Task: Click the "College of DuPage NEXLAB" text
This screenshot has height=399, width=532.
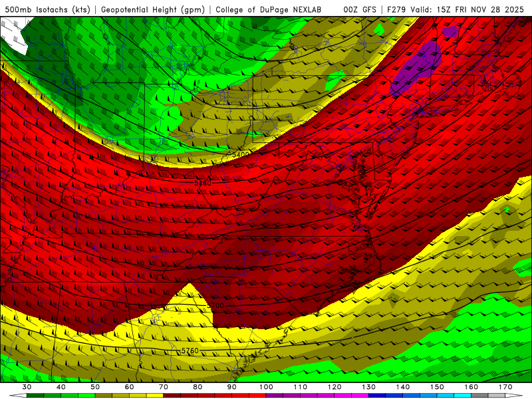Action: tap(268, 10)
